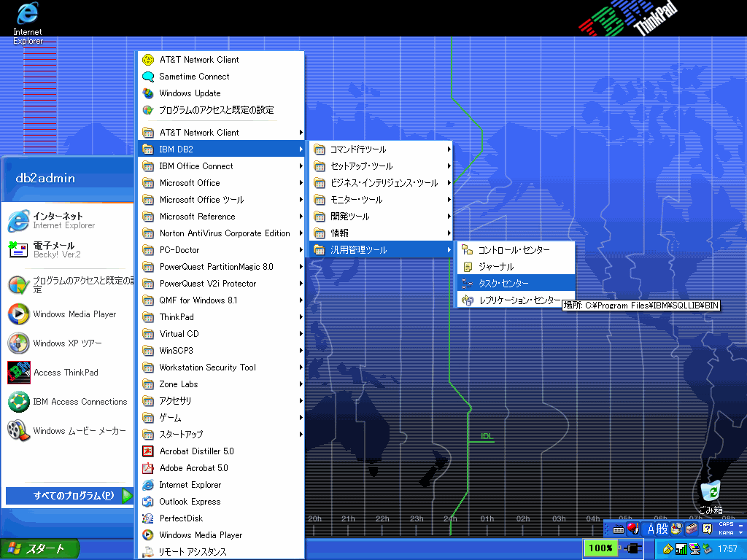This screenshot has height=560, width=747.
Task: Expand the IBM Office Connect group
Action: coord(221,166)
